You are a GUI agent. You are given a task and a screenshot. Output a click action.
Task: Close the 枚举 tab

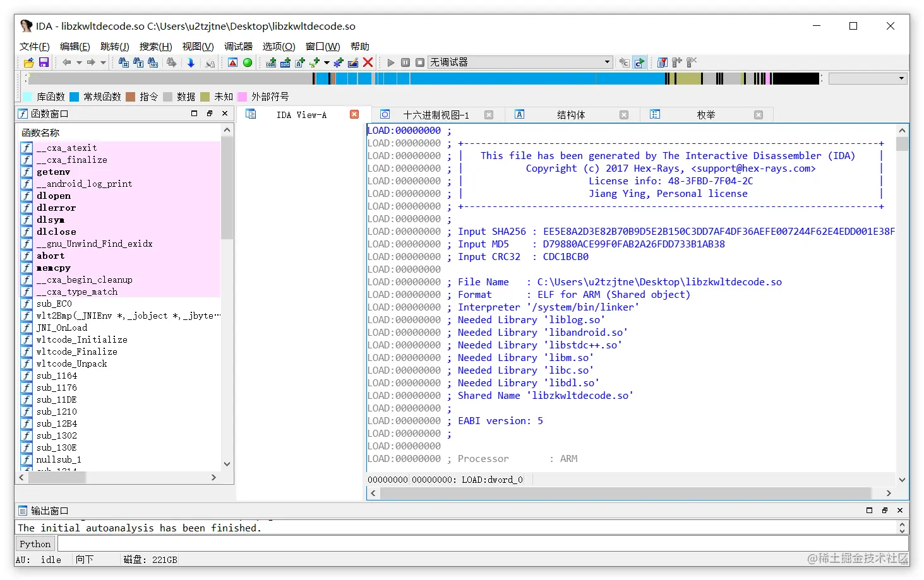[x=759, y=115]
